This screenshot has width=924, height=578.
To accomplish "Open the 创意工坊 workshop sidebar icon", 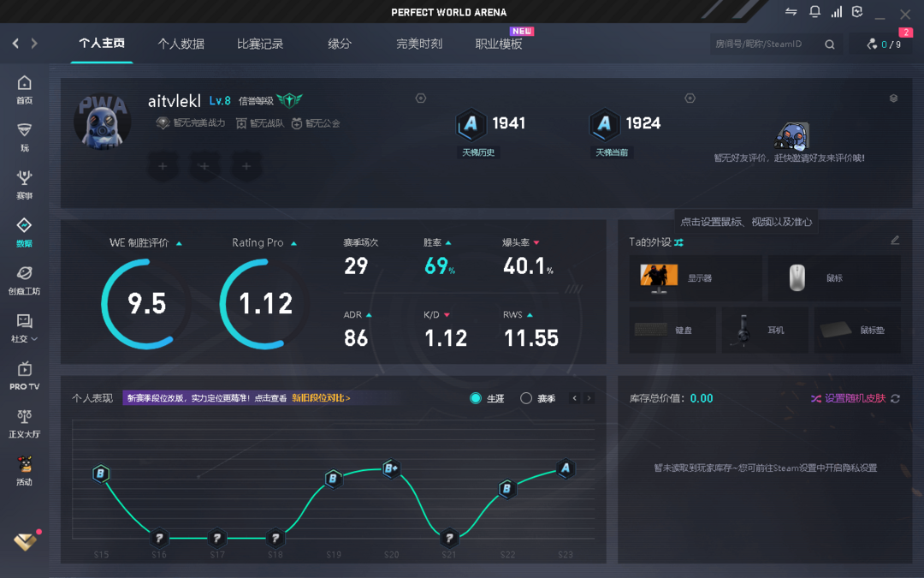I will click(x=24, y=279).
